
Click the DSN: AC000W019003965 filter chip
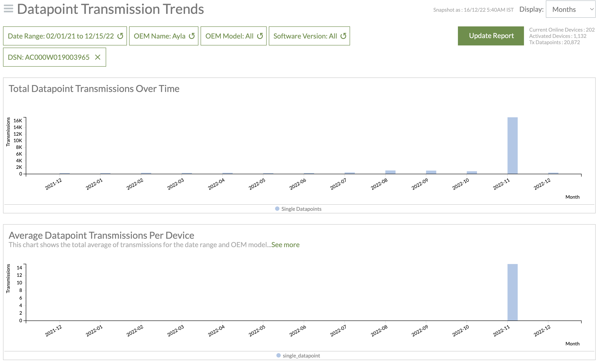click(49, 57)
